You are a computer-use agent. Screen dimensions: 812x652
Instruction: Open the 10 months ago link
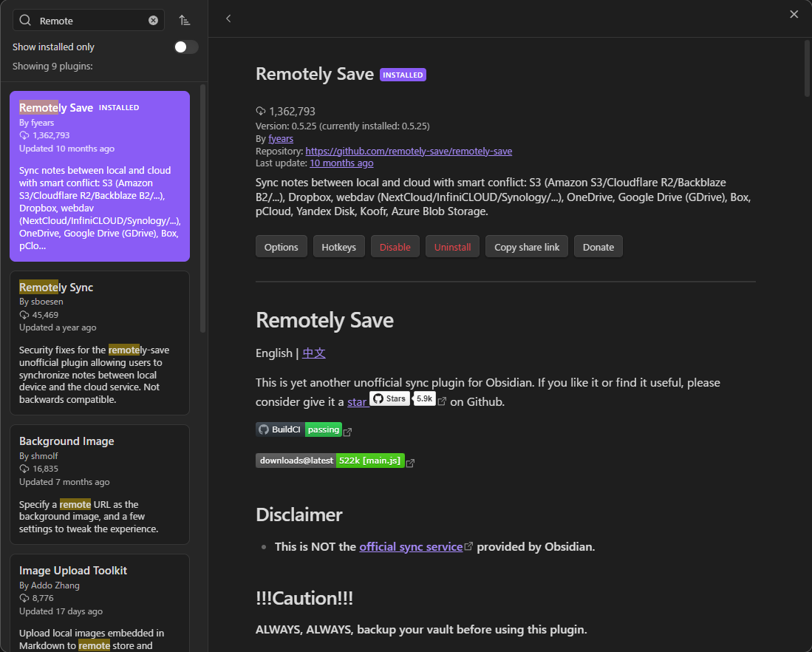pos(341,163)
